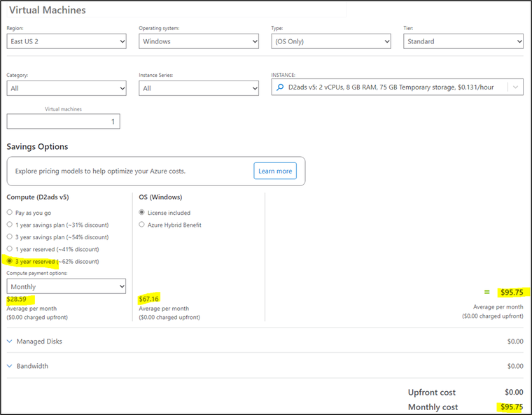Image resolution: width=532 pixels, height=415 pixels.
Task: Click the Bandwidth label
Action: (x=32, y=366)
